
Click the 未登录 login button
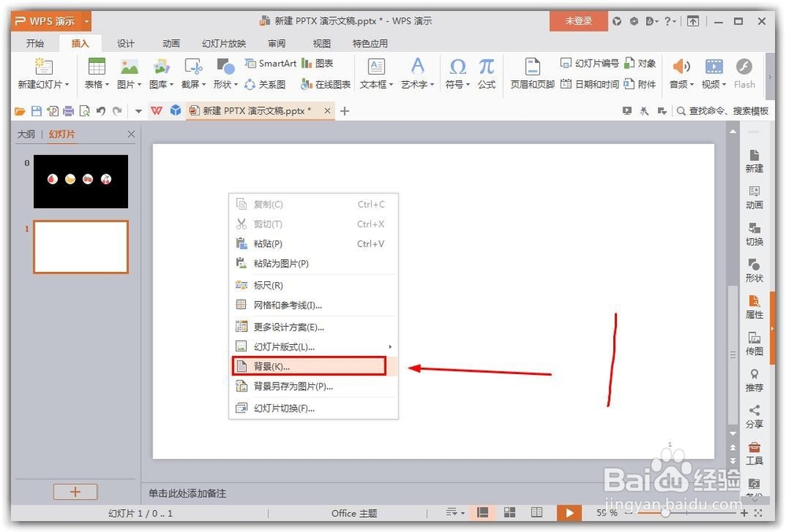(x=578, y=21)
